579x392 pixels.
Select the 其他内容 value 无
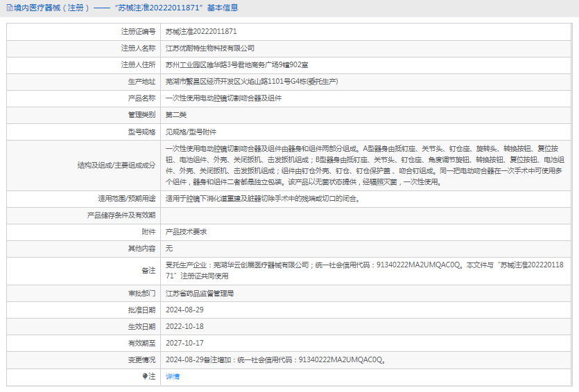coord(169,249)
